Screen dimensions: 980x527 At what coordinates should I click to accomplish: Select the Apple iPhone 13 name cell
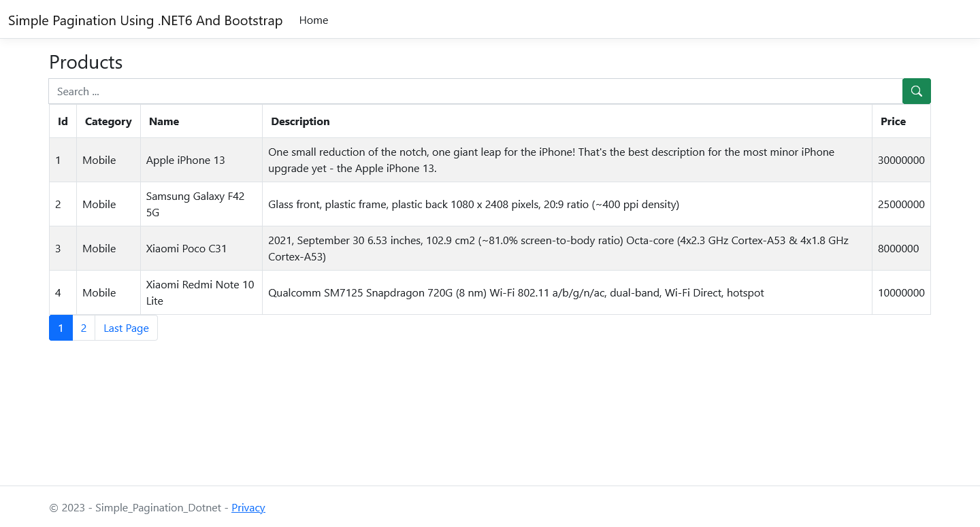201,160
